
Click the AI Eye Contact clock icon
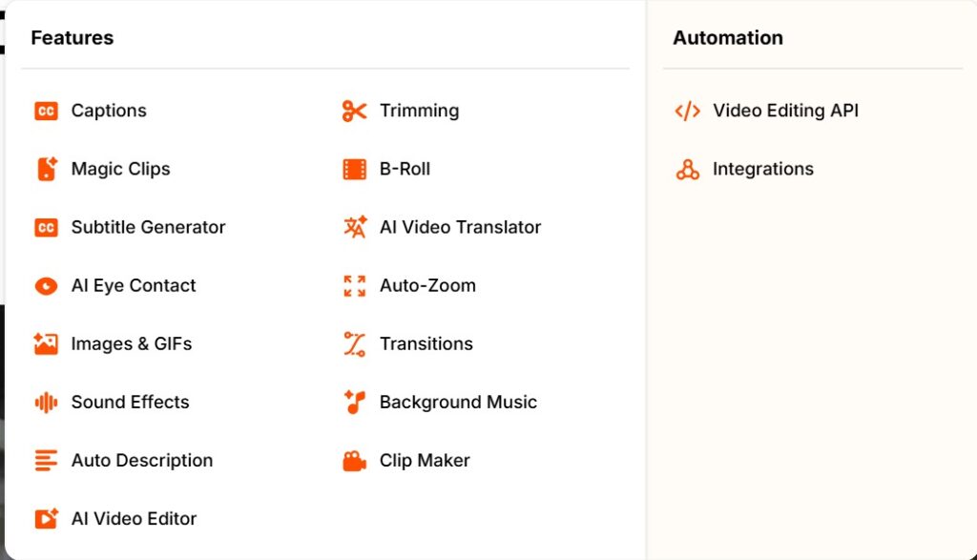tap(45, 285)
